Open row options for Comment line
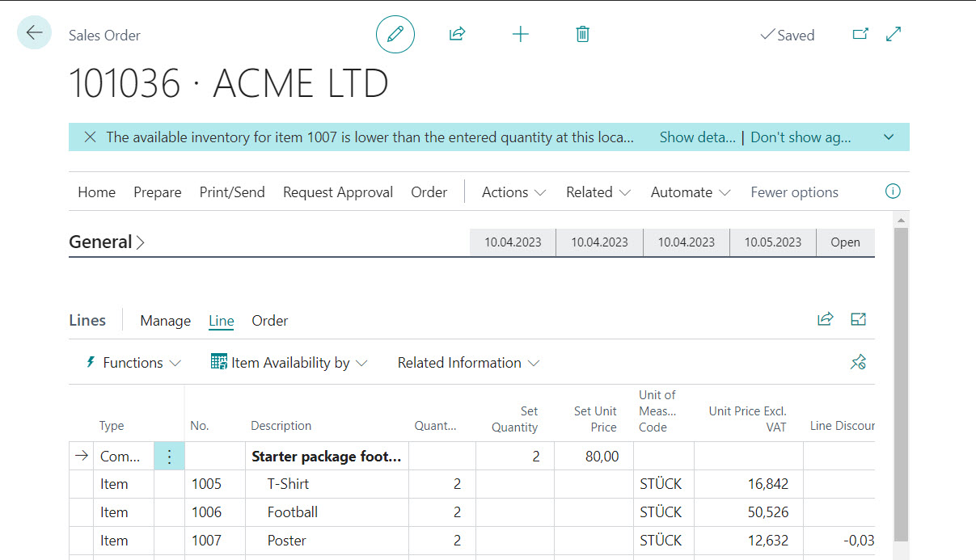The width and height of the screenshot is (976, 560). (169, 457)
